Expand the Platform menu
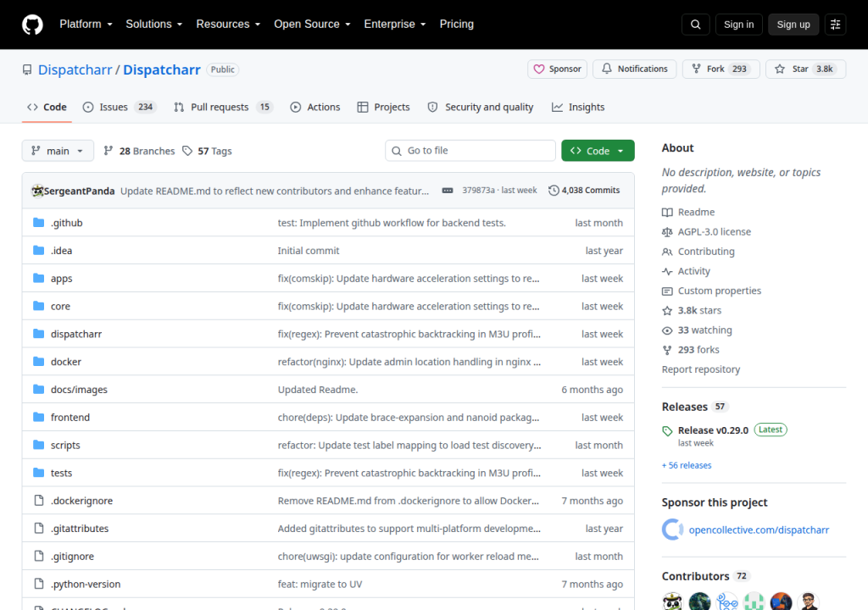The width and height of the screenshot is (868, 610). (86, 25)
